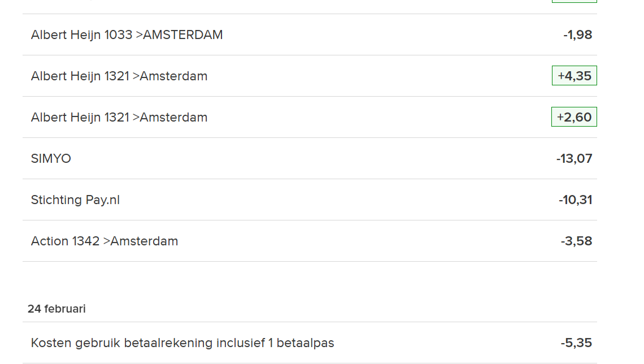Screen dimensions: 644x364
Task: Open Albert Heijn 1321 transaction worth +2,60
Action: [x=119, y=118]
